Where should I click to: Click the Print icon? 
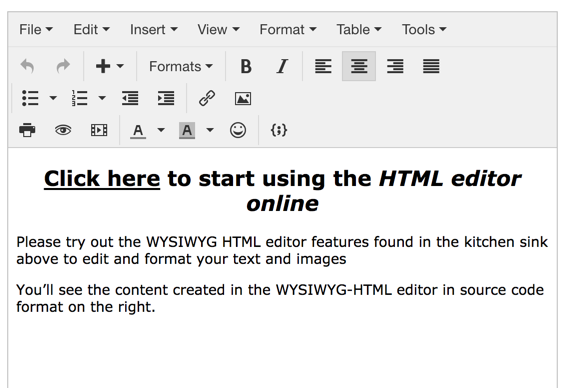coord(27,130)
